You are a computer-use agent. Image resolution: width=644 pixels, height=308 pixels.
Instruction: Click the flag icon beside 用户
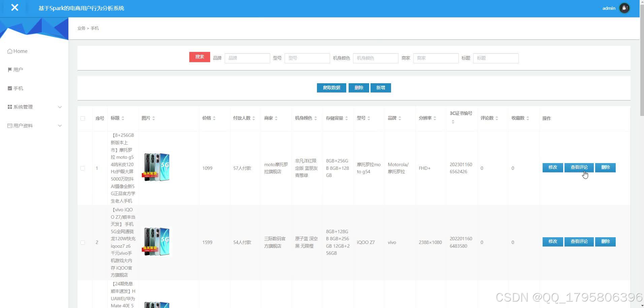(x=10, y=70)
